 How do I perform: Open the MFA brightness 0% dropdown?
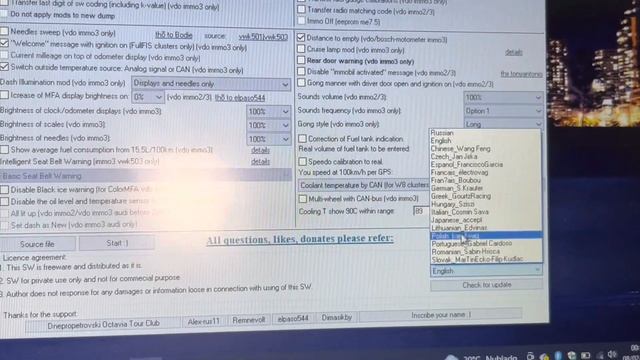pyautogui.click(x=148, y=97)
